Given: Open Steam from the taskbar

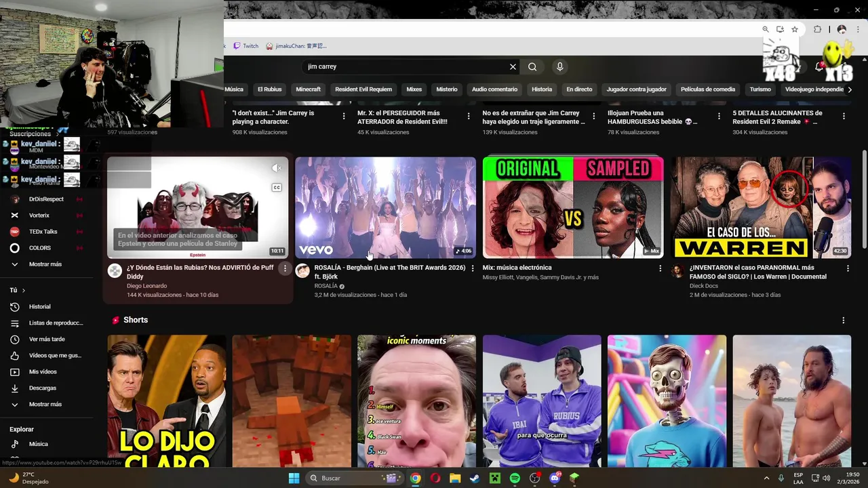Looking at the screenshot, I should click(475, 478).
